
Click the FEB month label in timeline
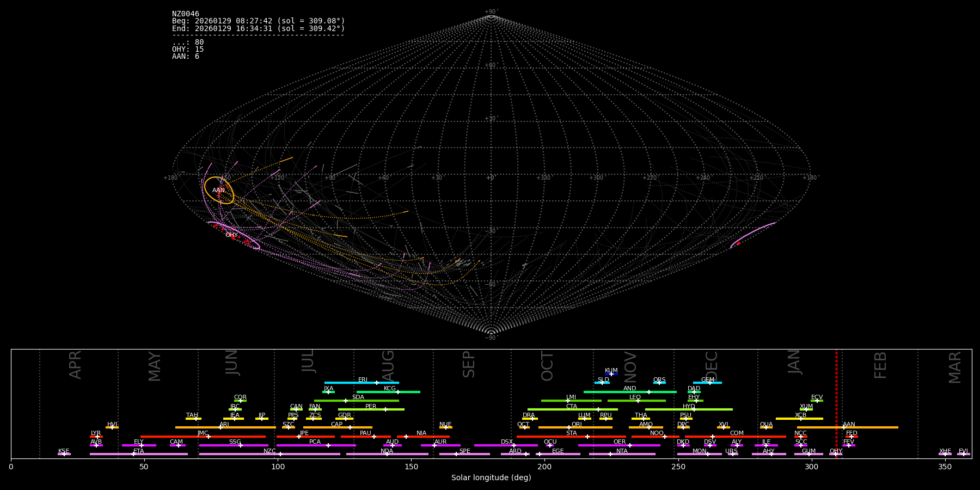[x=880, y=365]
